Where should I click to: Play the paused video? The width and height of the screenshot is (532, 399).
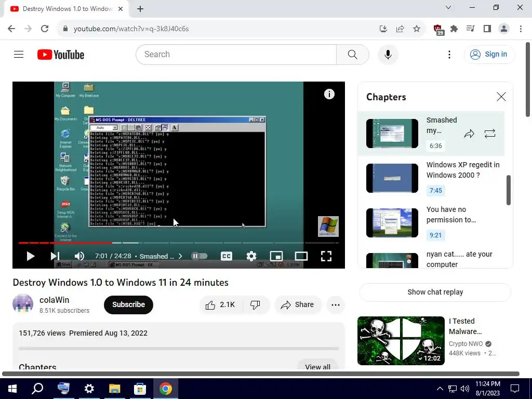(x=30, y=256)
